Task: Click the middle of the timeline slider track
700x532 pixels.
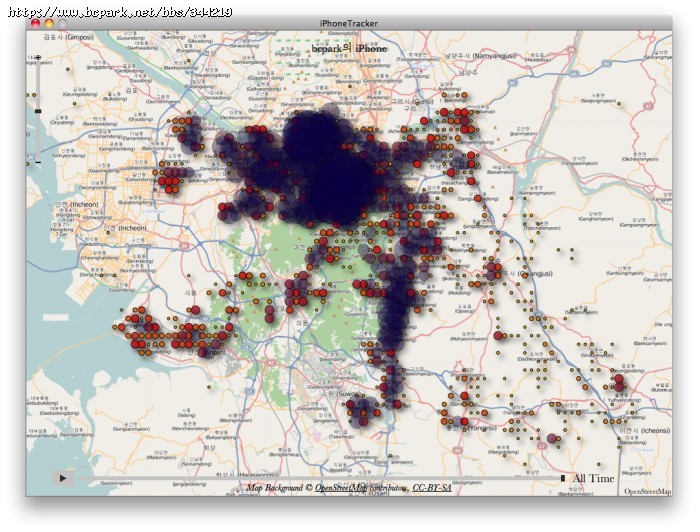Action: 320,478
